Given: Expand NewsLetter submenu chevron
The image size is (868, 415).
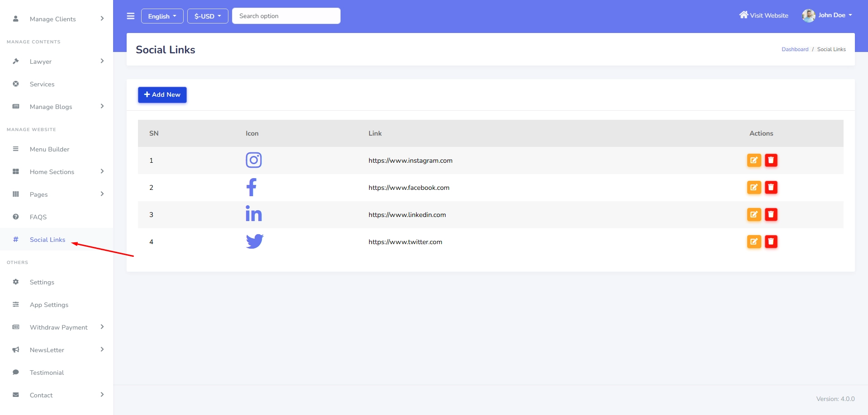Looking at the screenshot, I should 102,349.
